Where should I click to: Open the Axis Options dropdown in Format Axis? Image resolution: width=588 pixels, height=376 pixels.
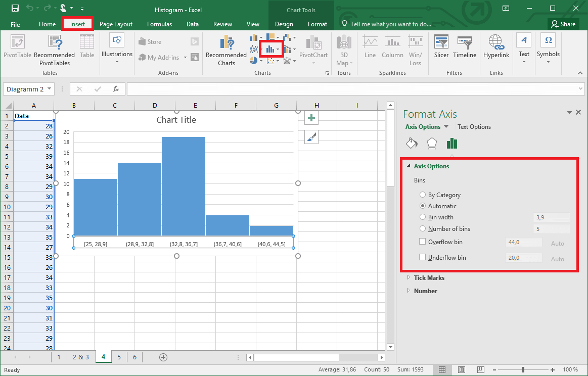coord(427,126)
